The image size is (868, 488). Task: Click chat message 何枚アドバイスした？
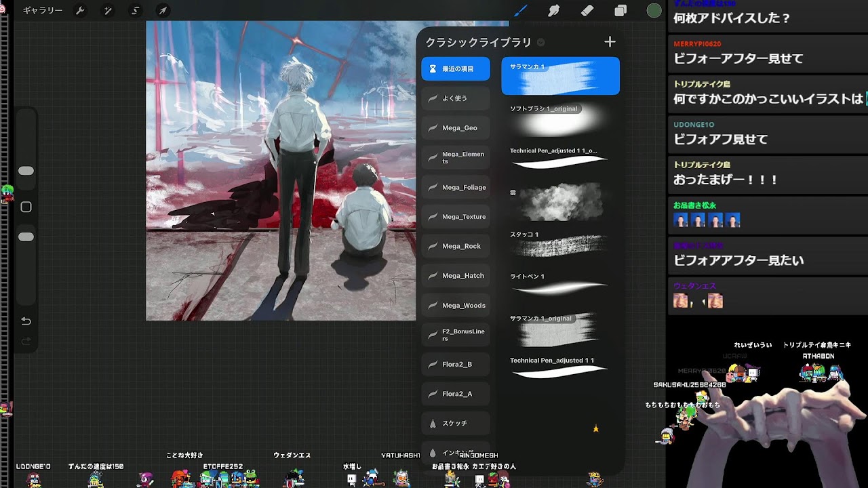(x=732, y=18)
